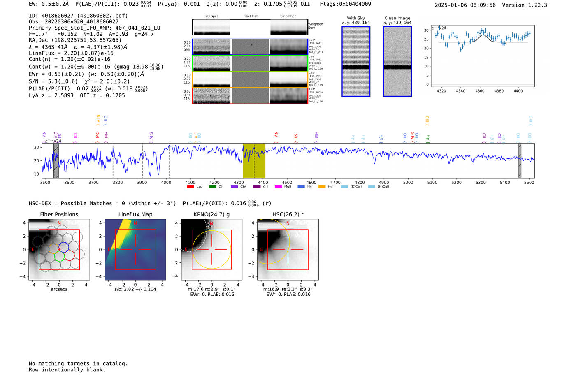Click the Flags:0x00404009 header text
This screenshot has width=576, height=392.
pyautogui.click(x=345, y=4)
